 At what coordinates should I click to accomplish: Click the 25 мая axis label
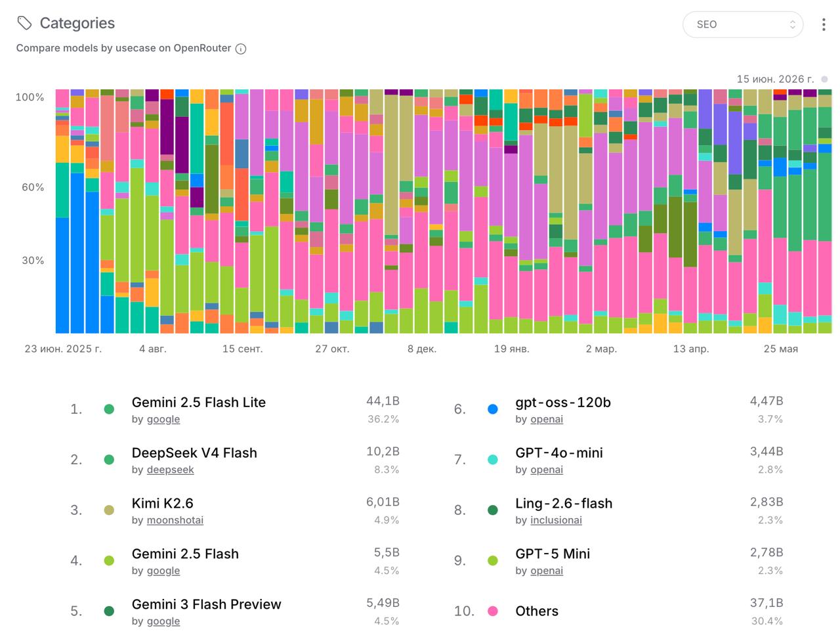(x=781, y=349)
